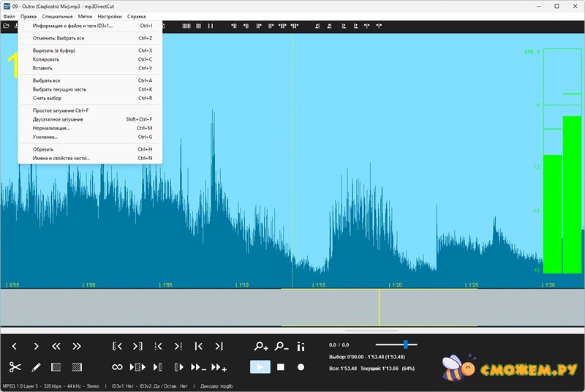Click the round Record button

click(301, 367)
